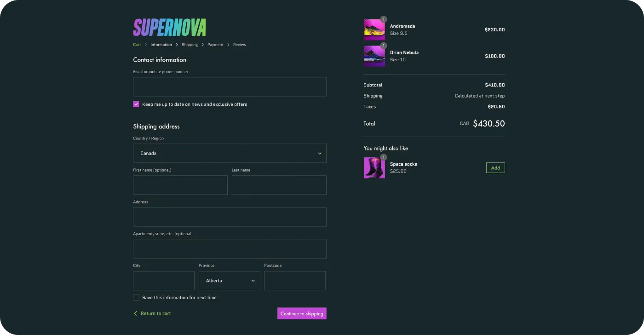This screenshot has width=644, height=335.
Task: Select Shipping in the breadcrumb navigation
Action: pyautogui.click(x=190, y=45)
